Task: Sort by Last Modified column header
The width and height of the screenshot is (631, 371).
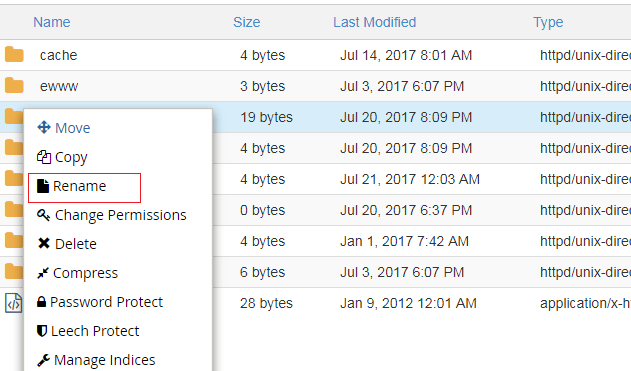Action: 375,22
